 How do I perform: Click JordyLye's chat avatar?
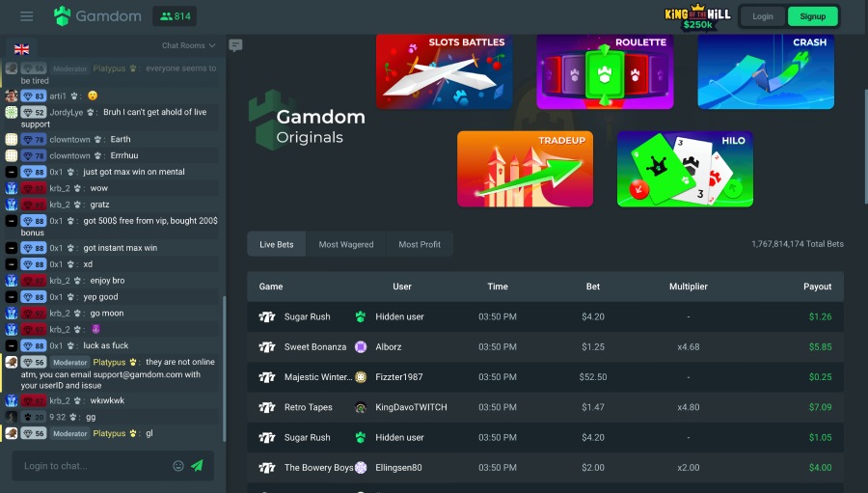pos(11,112)
